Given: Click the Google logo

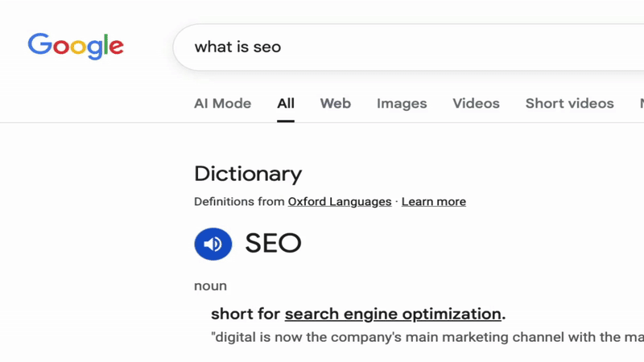Looking at the screenshot, I should coord(76,46).
